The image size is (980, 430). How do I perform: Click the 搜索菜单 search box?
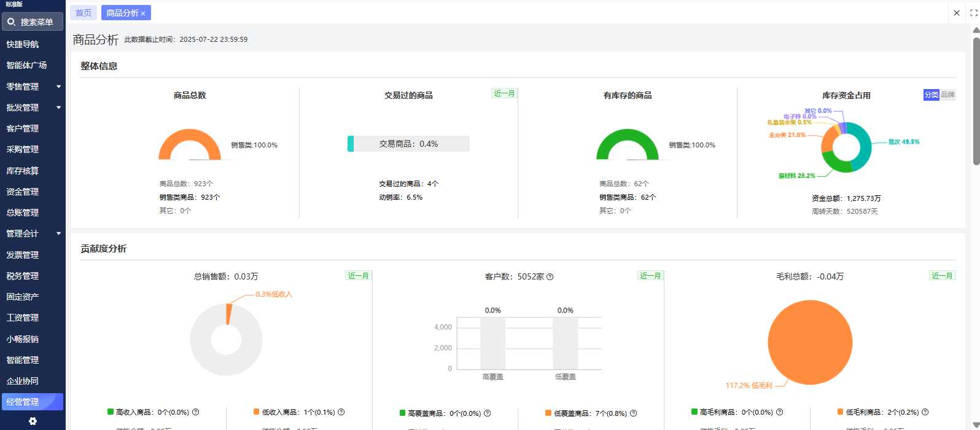(33, 22)
